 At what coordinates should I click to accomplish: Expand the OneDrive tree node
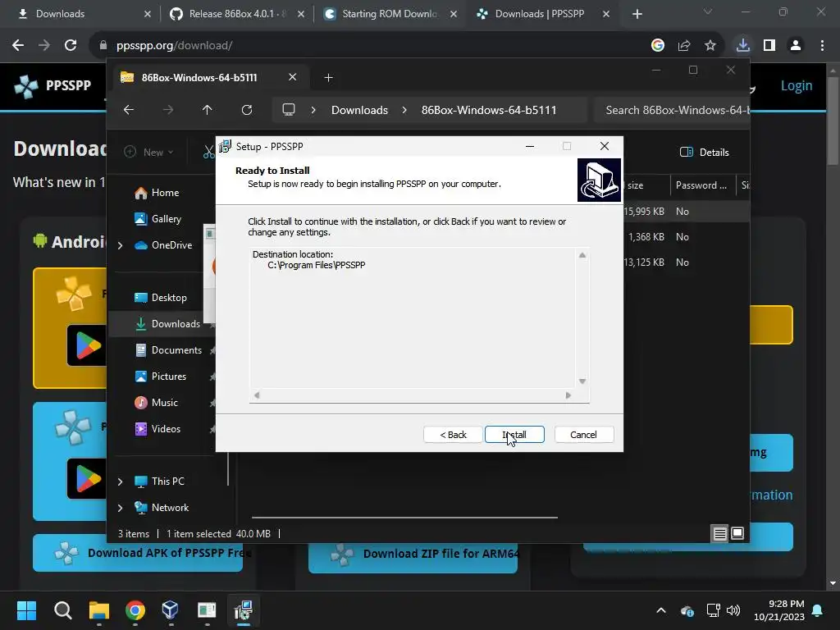click(x=120, y=245)
